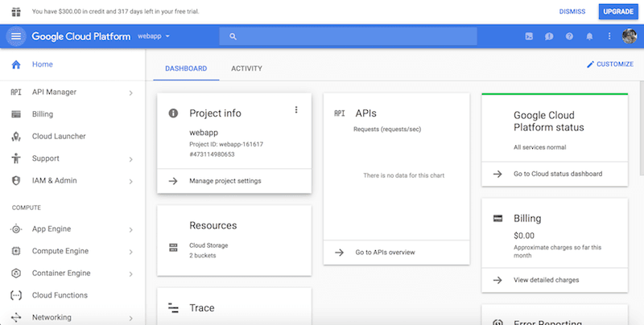
Task: Open the help question mark icon
Action: tap(569, 36)
